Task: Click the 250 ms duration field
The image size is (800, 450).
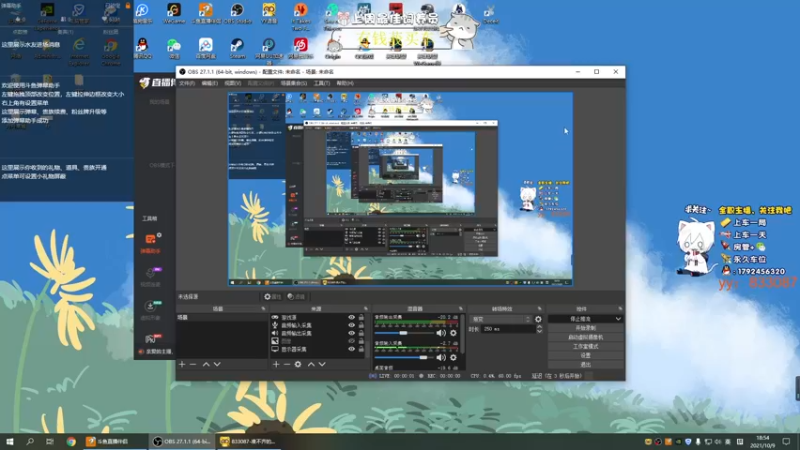Action: tap(508, 329)
